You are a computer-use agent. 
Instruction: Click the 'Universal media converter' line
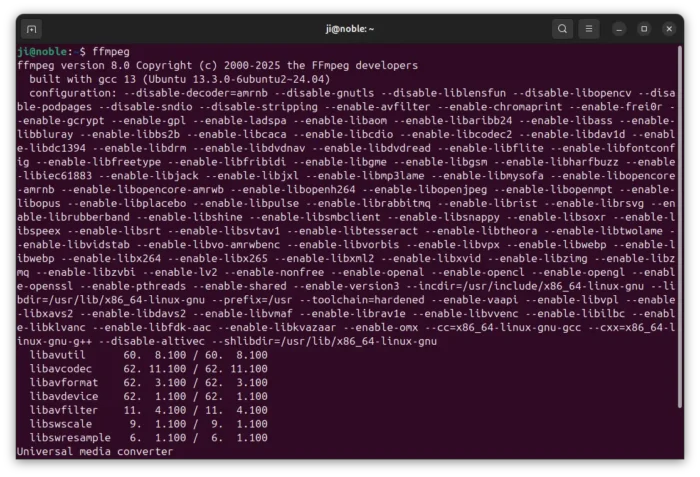[95, 452]
